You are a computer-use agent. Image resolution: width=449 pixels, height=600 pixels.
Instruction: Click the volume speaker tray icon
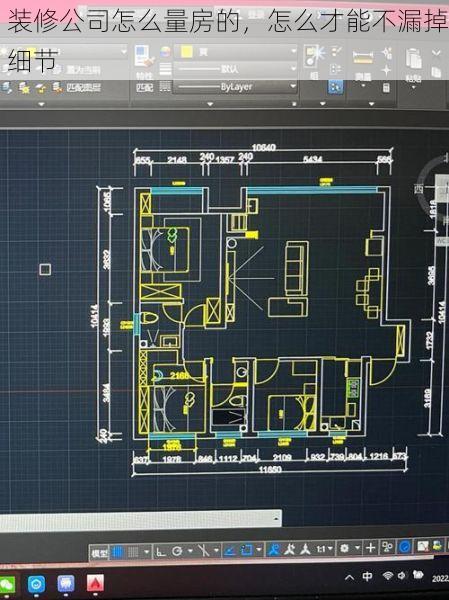coord(402,575)
